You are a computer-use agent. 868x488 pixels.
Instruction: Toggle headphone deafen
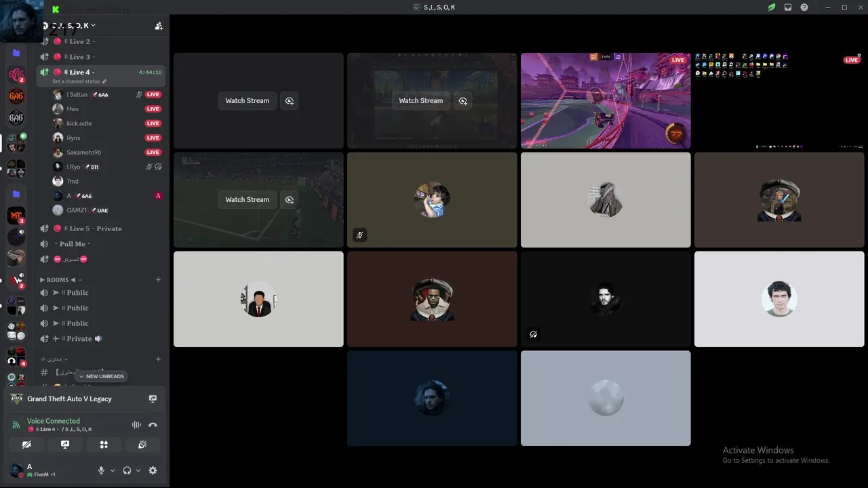pyautogui.click(x=127, y=470)
